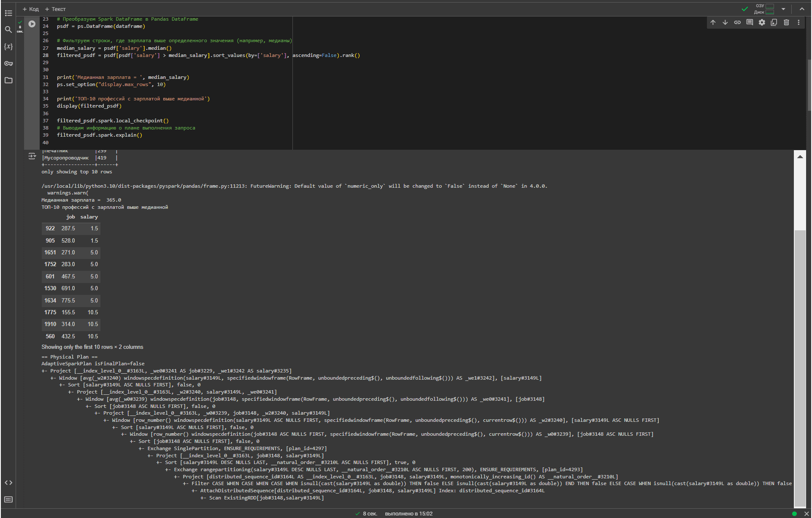
Task: Open the files folder panel
Action: (x=8, y=80)
